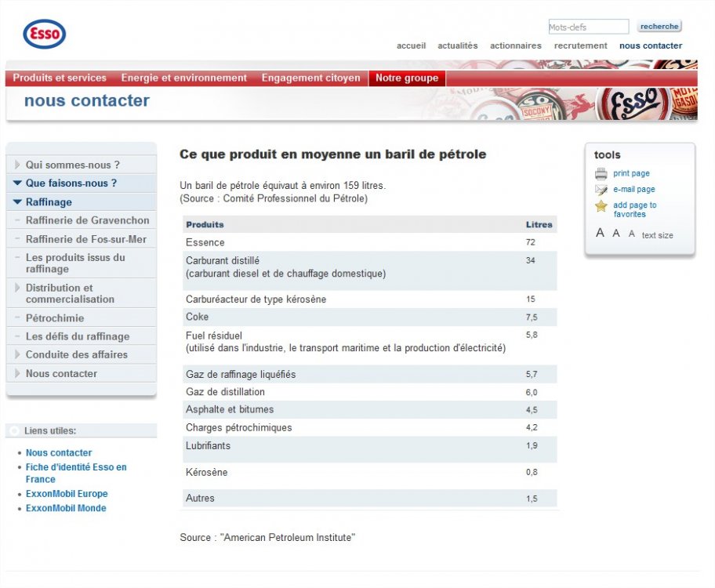The image size is (715, 588).
Task: Click the Esso logo
Action: coord(44,34)
